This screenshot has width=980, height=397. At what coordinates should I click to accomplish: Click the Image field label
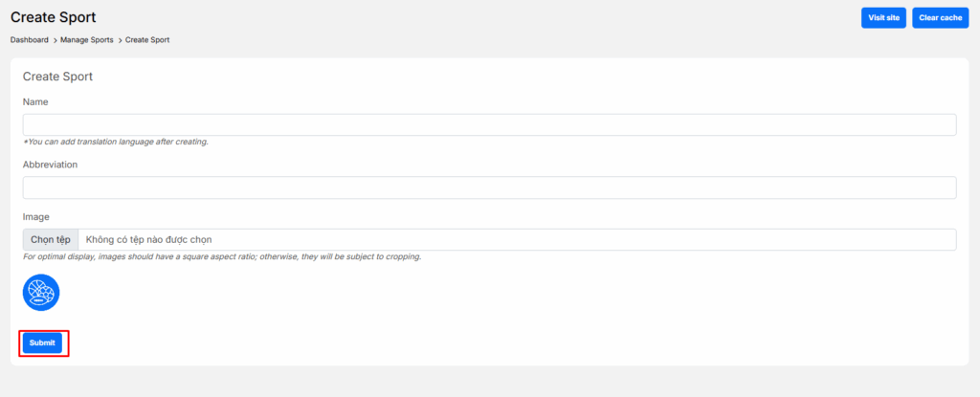(36, 217)
